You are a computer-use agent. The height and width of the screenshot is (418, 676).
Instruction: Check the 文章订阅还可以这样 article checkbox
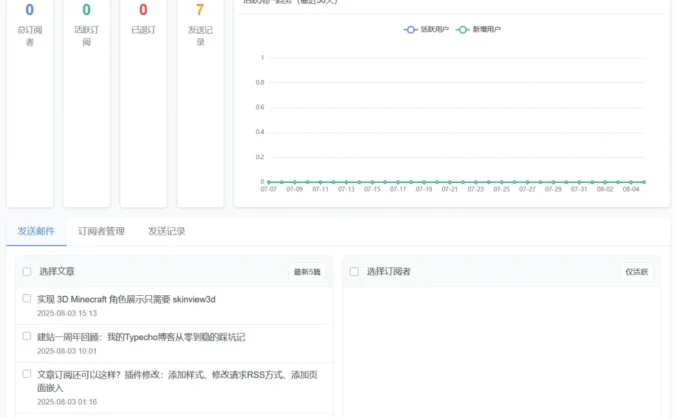(27, 374)
